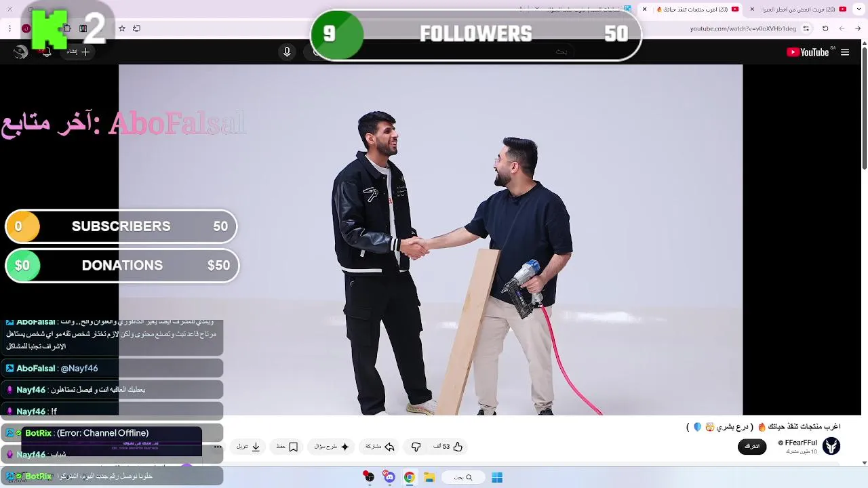Select the youtube.com address bar URL
Screen dimensions: 868x488
743,28
